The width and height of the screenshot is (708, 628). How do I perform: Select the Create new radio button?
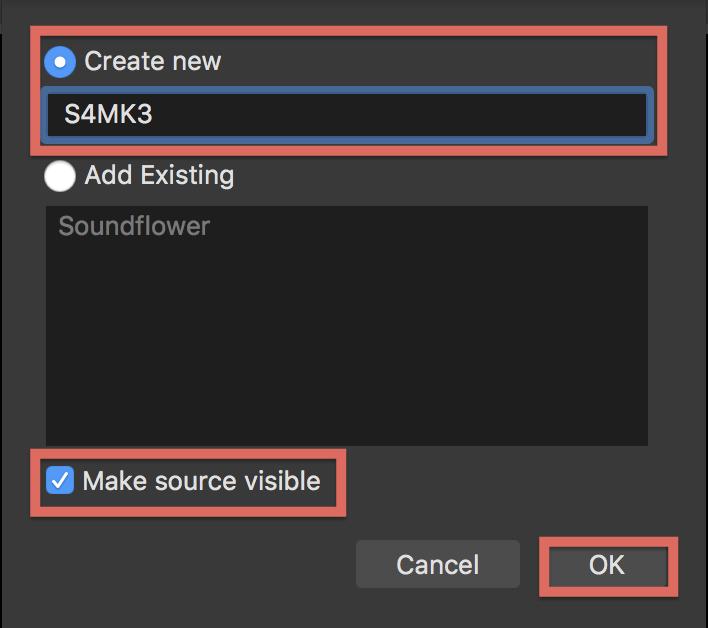click(60, 62)
